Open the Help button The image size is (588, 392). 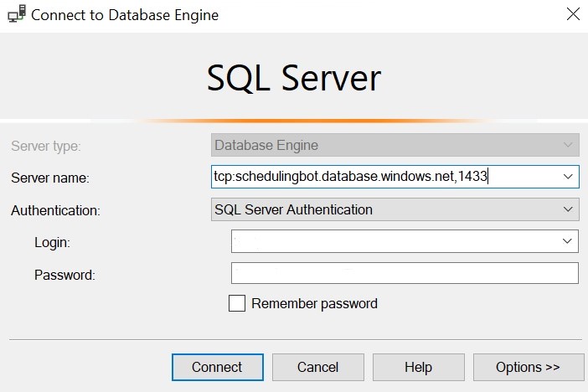419,367
